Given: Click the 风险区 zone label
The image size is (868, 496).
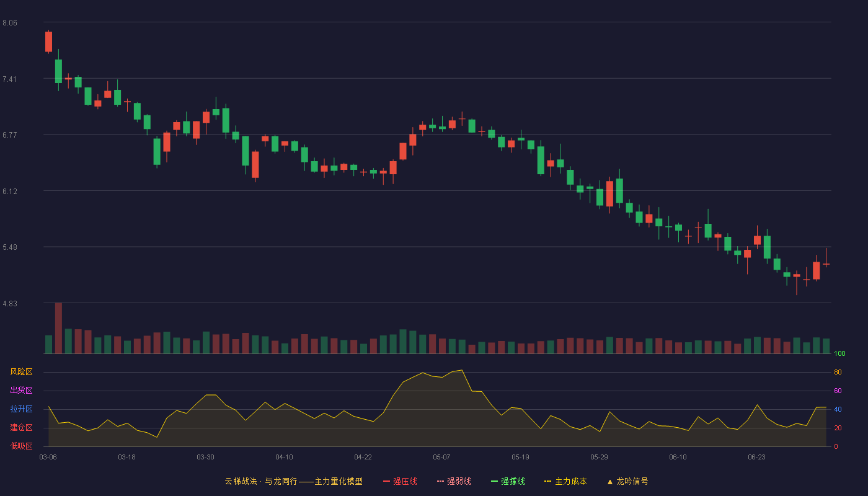Looking at the screenshot, I should (21, 372).
